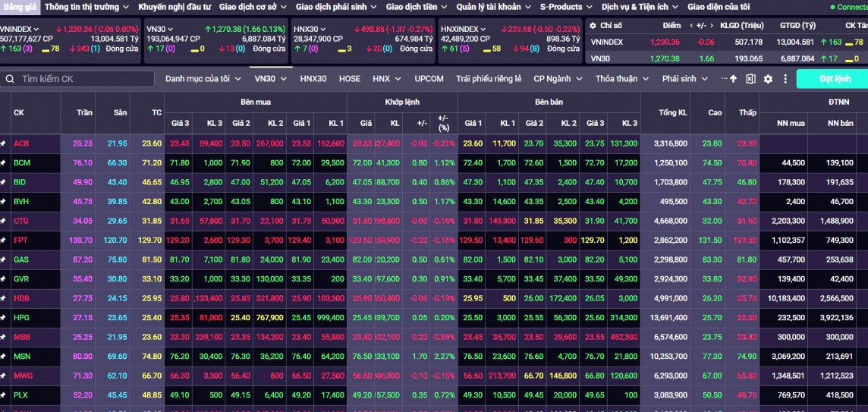Open settings with the gear icon
The width and height of the screenshot is (868, 412).
point(768,79)
